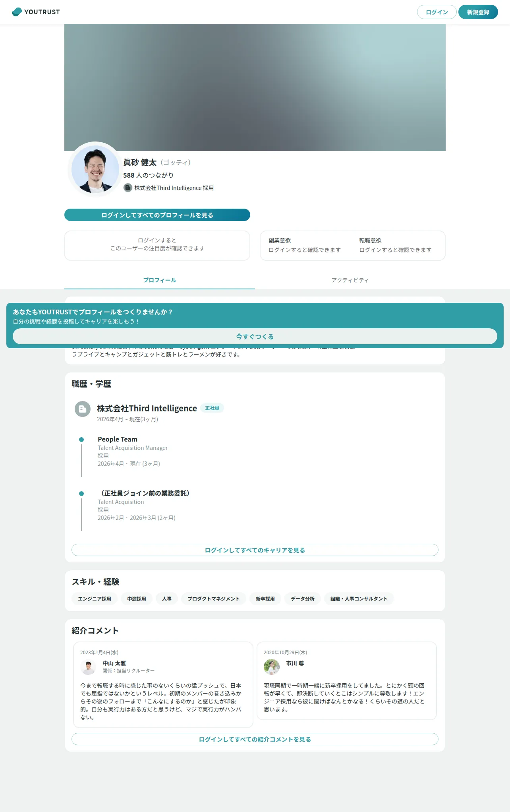Click 市川 尊's avatar icon
The height and width of the screenshot is (812, 510).
point(272,667)
